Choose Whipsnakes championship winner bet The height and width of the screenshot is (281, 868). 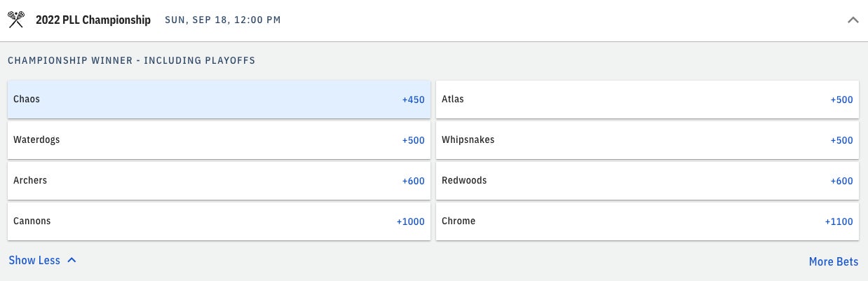pyautogui.click(x=647, y=140)
